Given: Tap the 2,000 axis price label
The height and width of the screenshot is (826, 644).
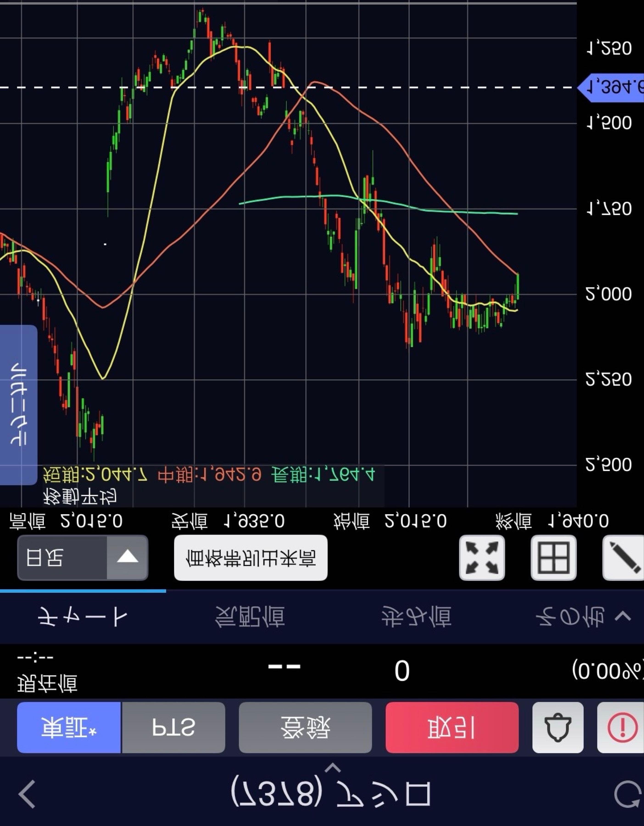Looking at the screenshot, I should click(608, 294).
